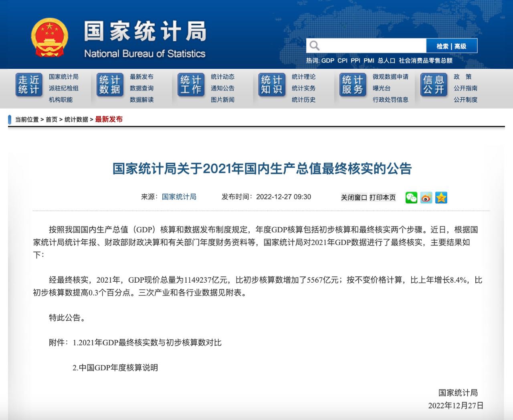Open the 统计数据 blue tile
Screen dimensions: 513x420
pyautogui.click(x=110, y=85)
